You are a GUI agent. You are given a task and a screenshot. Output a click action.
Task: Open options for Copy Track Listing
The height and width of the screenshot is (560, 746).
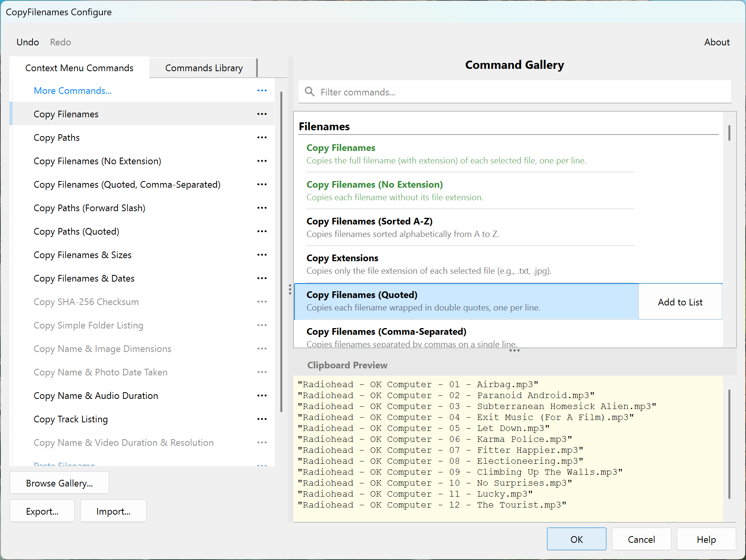262,419
